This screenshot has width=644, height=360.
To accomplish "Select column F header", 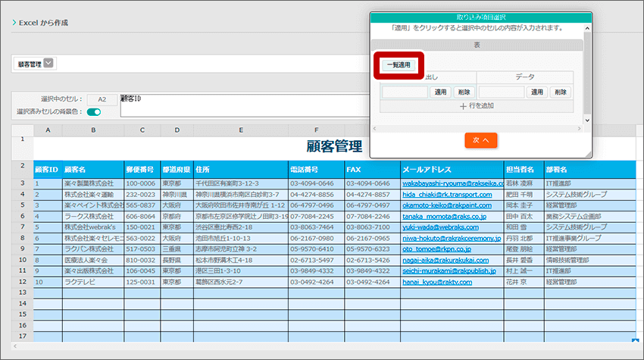I will click(316, 130).
